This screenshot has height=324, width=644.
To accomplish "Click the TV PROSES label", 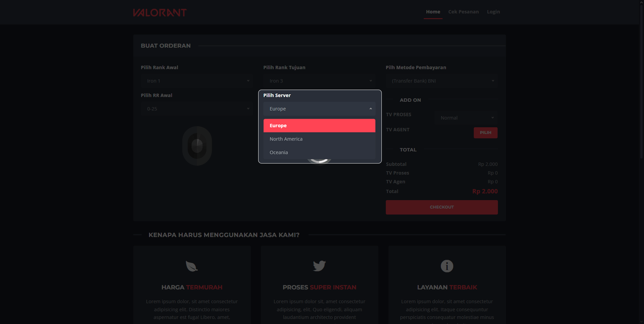I will click(399, 114).
